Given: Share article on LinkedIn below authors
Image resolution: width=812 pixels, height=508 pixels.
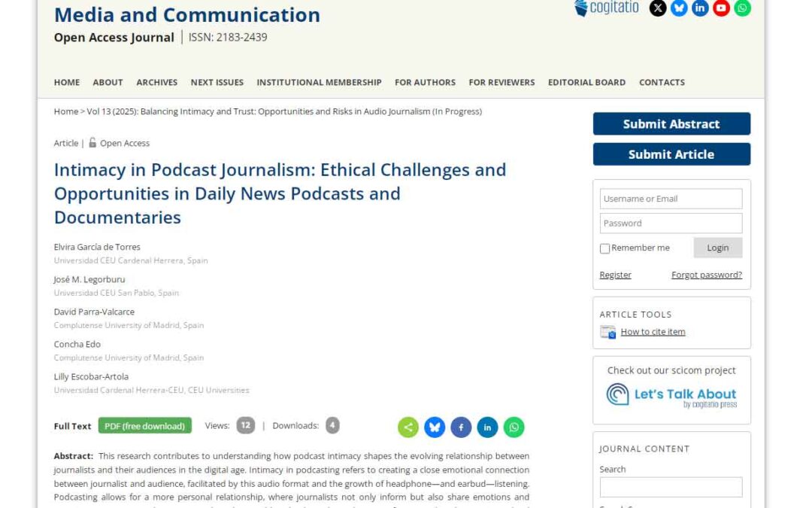Looking at the screenshot, I should tap(487, 427).
